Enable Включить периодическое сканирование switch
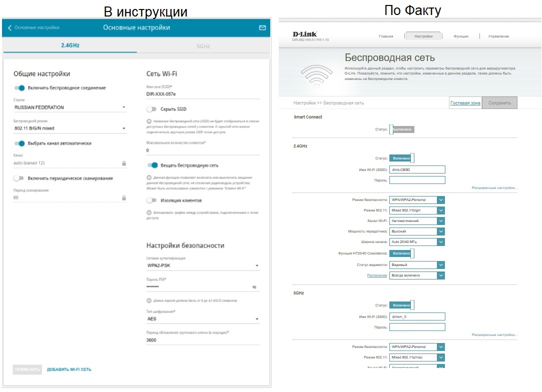Image resolution: width=542 pixels, height=392 pixels. click(19, 178)
